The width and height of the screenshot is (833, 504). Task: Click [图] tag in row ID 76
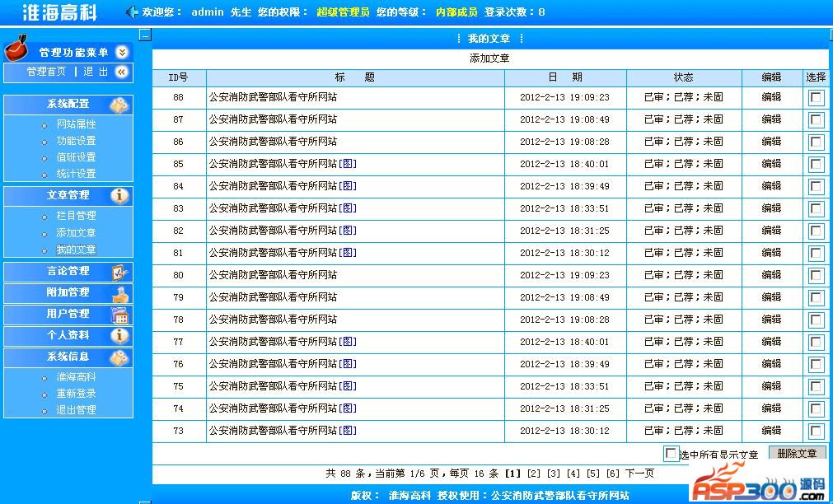click(x=348, y=364)
